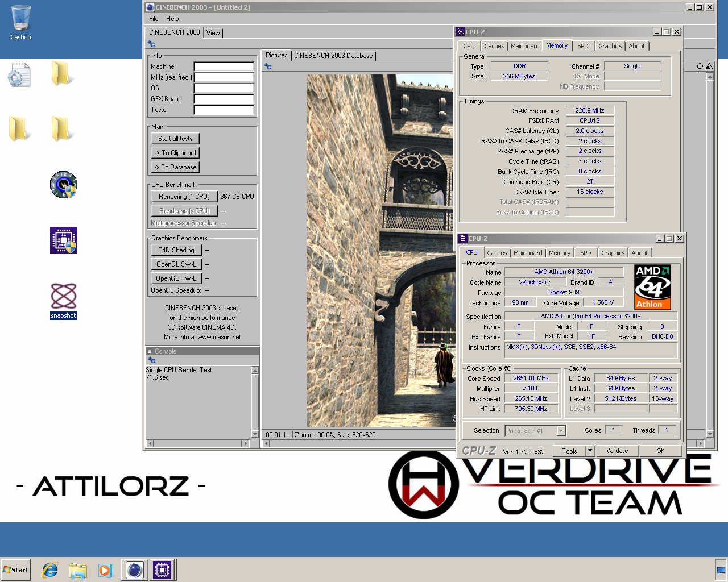Click the OK button in CPU-Z
Viewport: 728px width, 582px height.
point(660,451)
